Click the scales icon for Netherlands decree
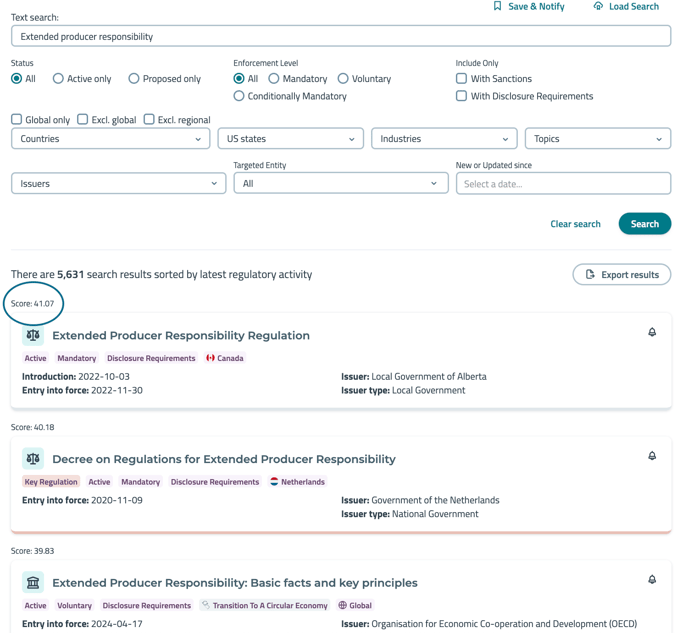Screen dimensions: 688x633 click(33, 459)
